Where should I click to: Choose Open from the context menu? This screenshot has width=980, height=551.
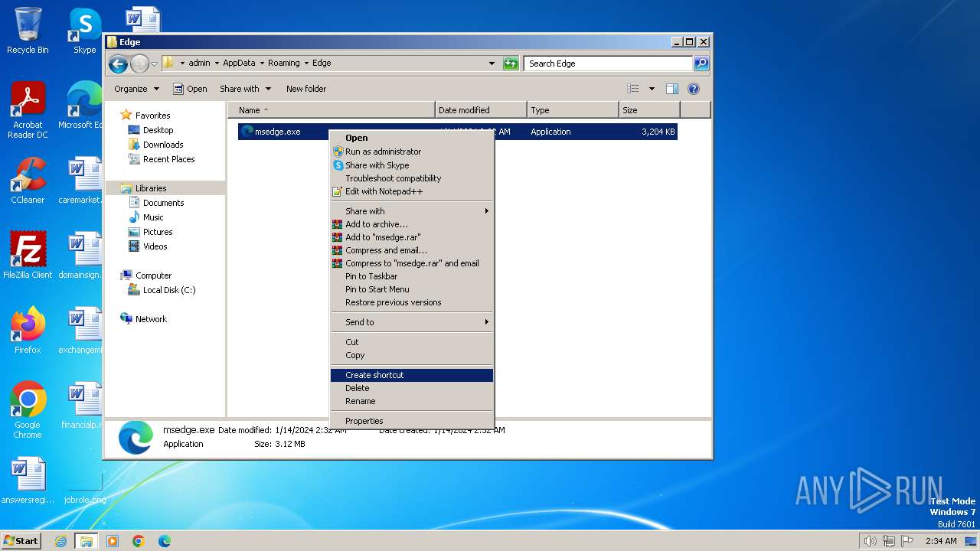pos(412,138)
